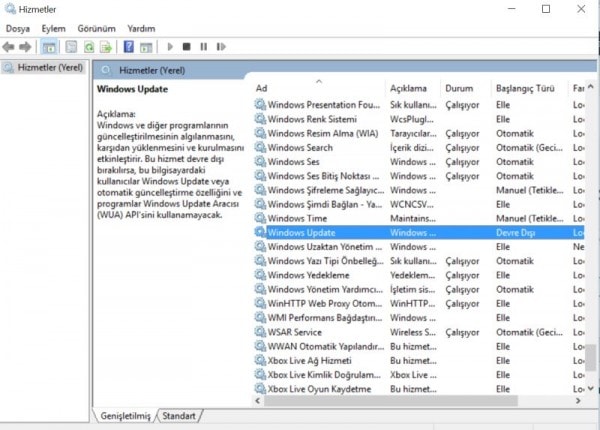Open the Eylem menu
This screenshot has width=600, height=430.
54,29
